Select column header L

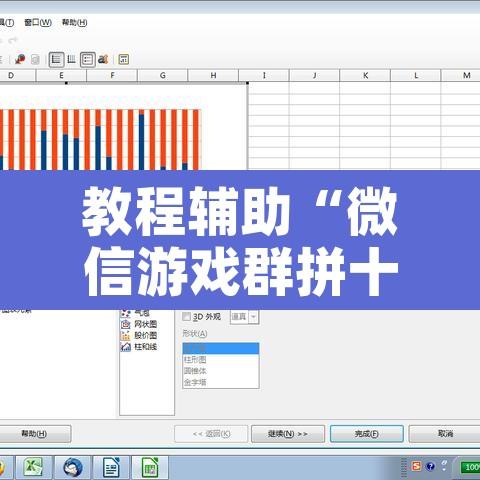click(x=416, y=75)
